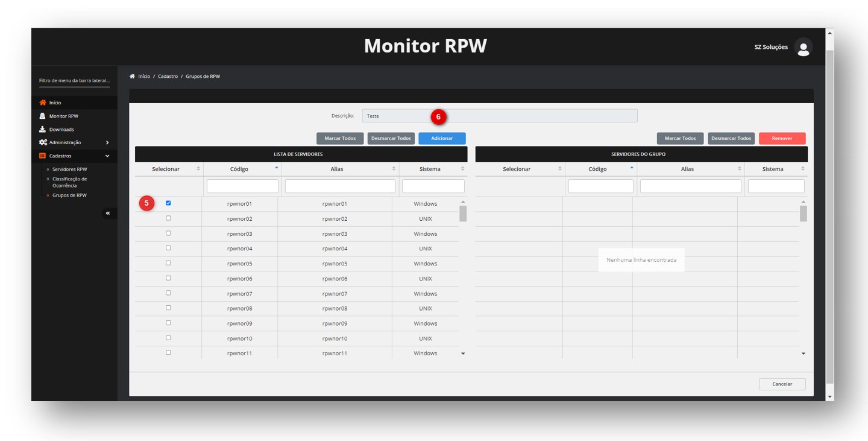Click the blue Adicionar button
Image resolution: width=868 pixels, height=441 pixels.
point(442,138)
